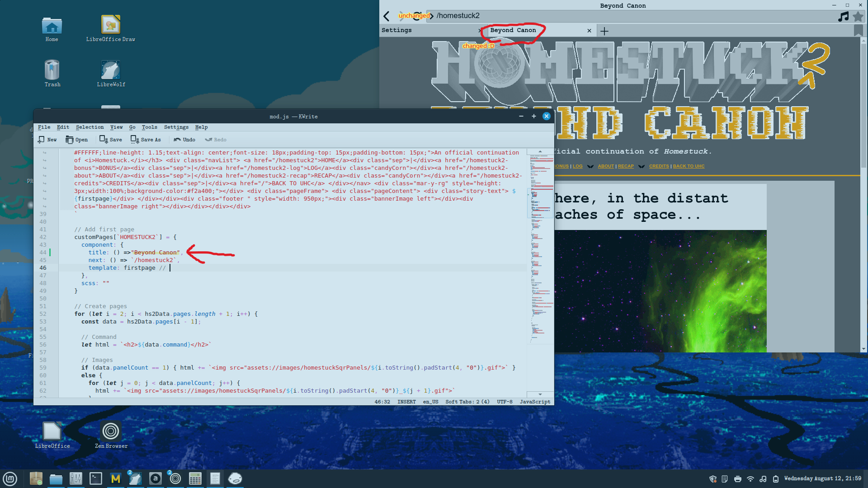Open the Help menu in KWrite
This screenshot has height=488, width=868.
tap(201, 127)
